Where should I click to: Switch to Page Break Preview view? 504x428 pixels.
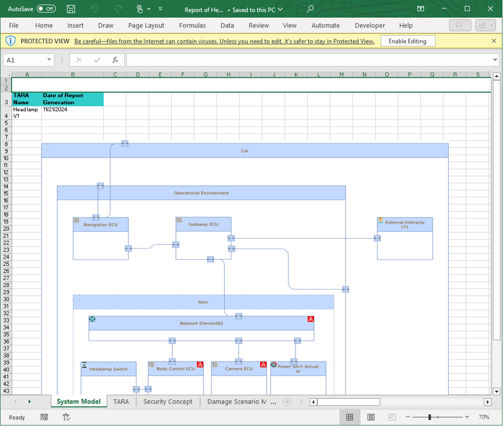click(392, 417)
